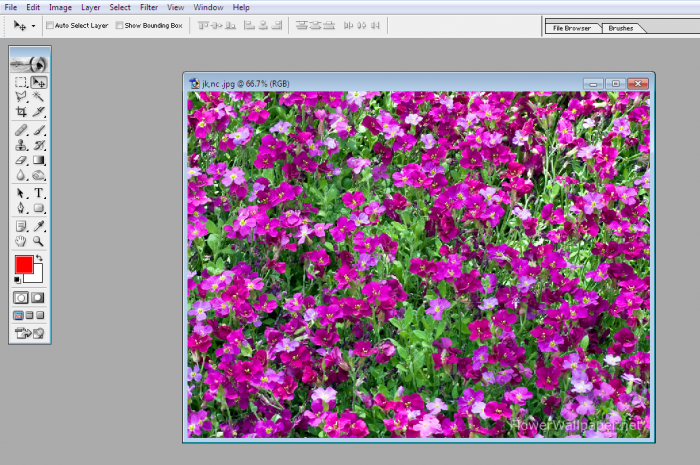Open the Image menu

click(60, 7)
